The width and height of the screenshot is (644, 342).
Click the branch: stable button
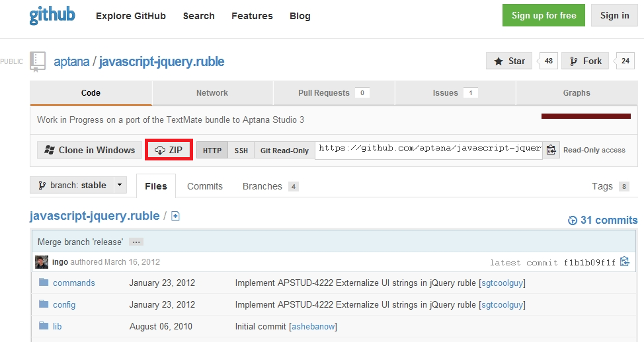pyautogui.click(x=72, y=185)
